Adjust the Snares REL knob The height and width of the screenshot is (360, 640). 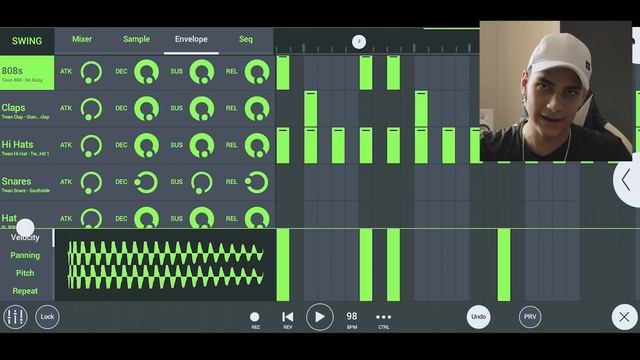[x=257, y=182]
